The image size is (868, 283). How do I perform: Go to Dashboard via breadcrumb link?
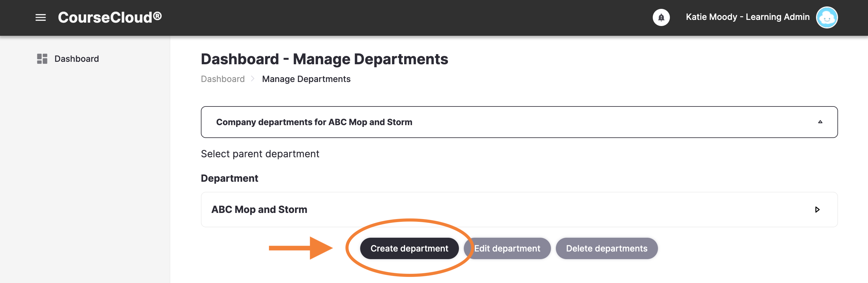223,79
